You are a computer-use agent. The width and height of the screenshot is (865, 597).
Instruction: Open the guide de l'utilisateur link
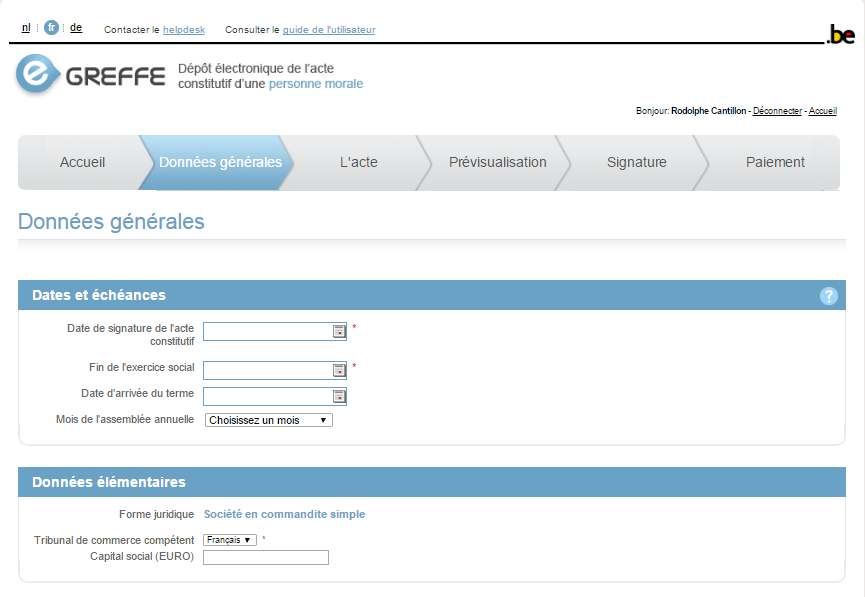point(329,30)
